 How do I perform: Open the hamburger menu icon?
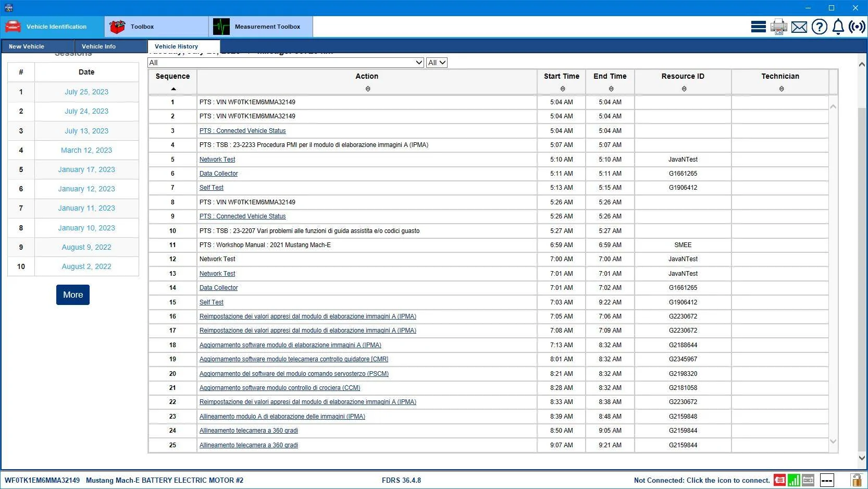tap(758, 27)
